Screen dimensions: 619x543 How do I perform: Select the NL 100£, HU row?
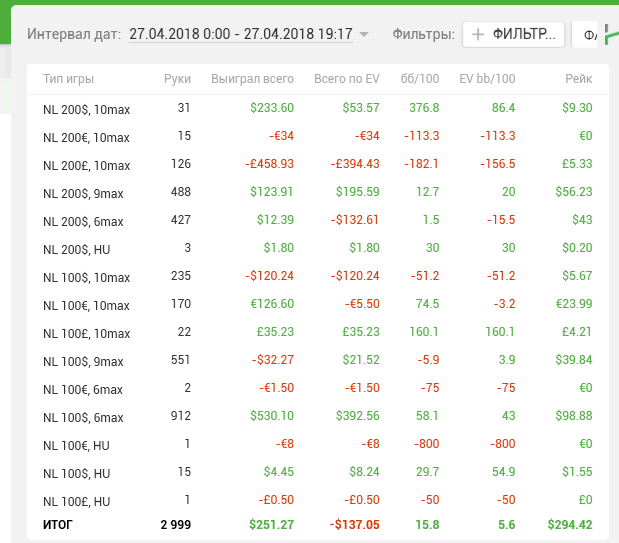coord(76,501)
